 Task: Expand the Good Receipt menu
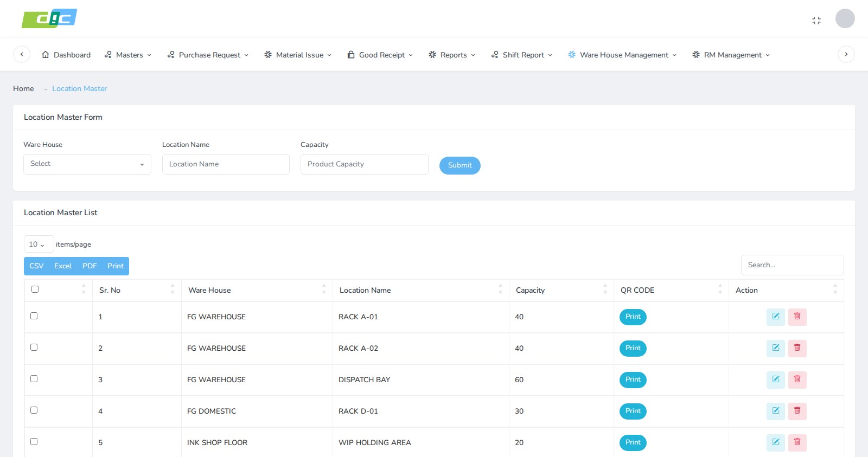(380, 55)
